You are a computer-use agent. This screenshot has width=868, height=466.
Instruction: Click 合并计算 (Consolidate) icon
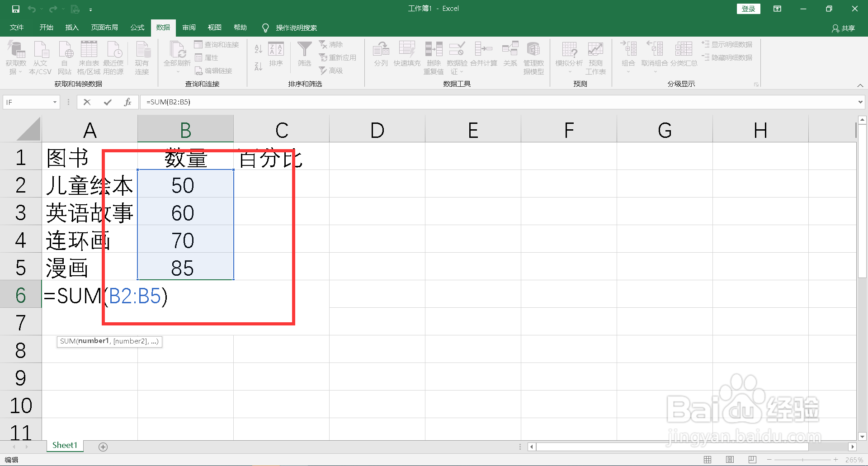pos(483,49)
